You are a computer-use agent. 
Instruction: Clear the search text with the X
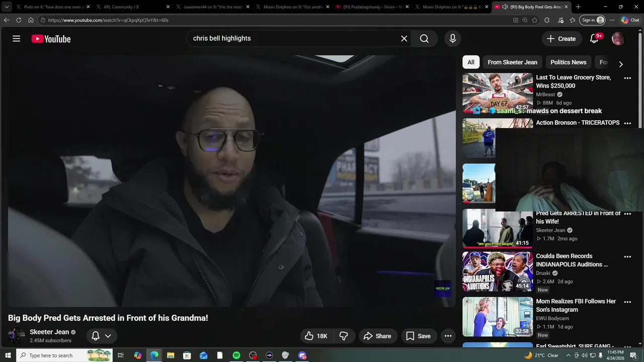[x=404, y=39]
